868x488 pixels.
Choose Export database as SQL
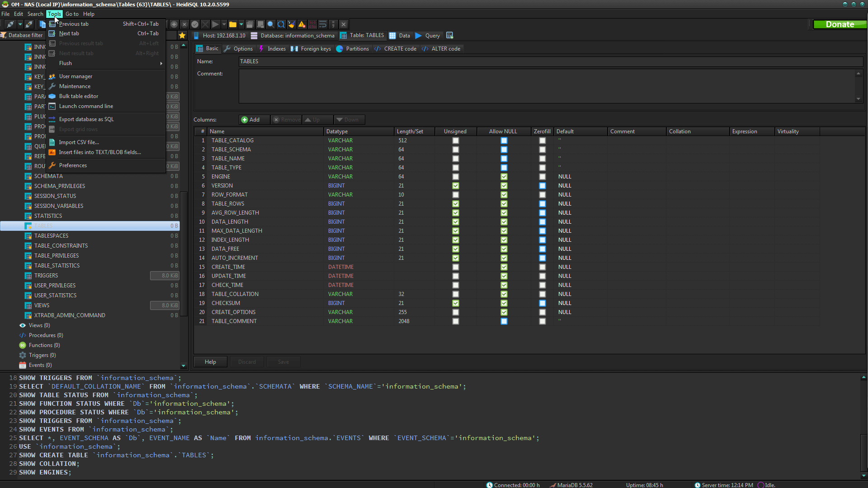(x=86, y=119)
